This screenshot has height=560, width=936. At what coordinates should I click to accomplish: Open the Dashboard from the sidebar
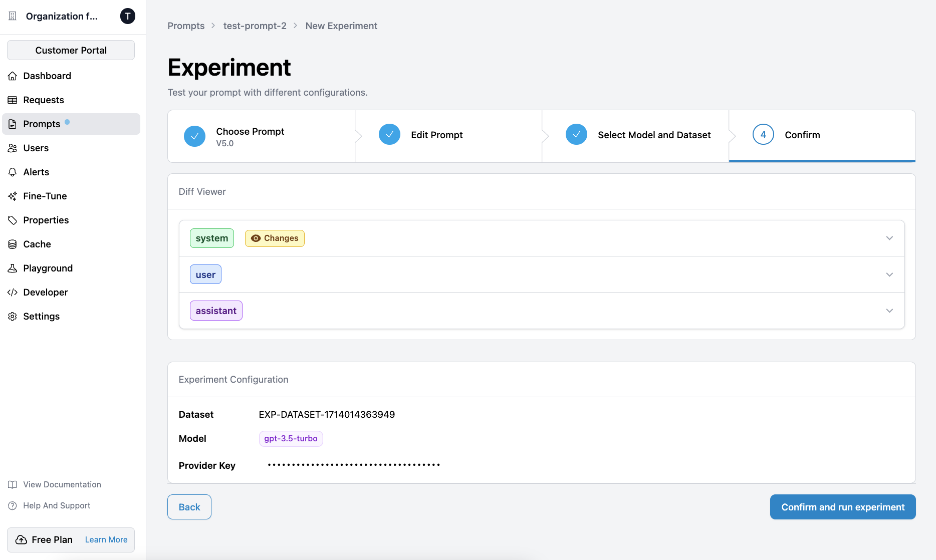click(47, 76)
